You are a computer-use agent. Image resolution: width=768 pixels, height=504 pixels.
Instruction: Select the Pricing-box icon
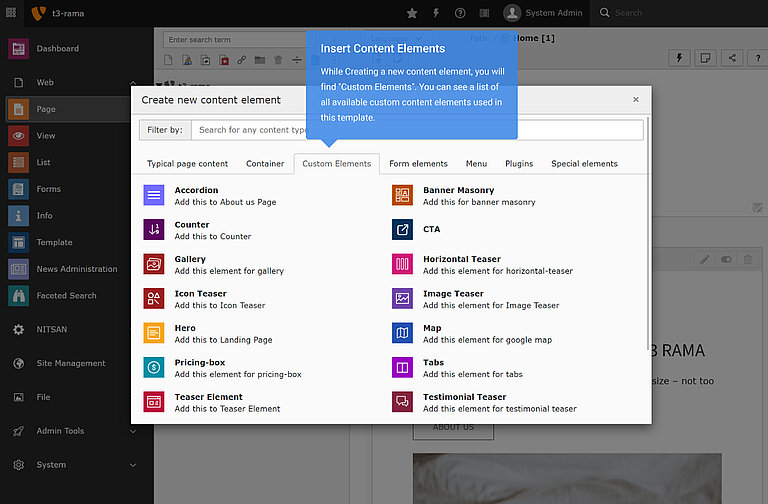coord(153,368)
